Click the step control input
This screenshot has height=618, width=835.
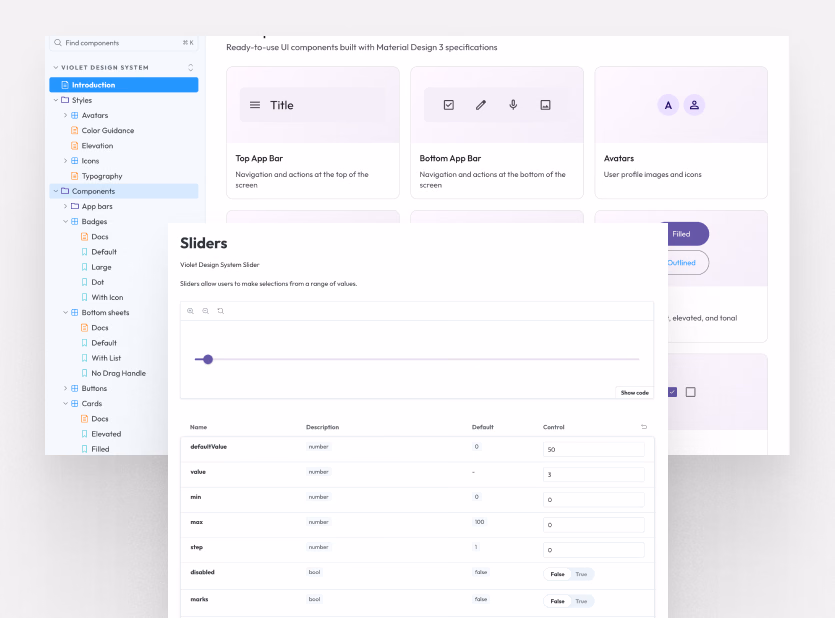click(594, 550)
